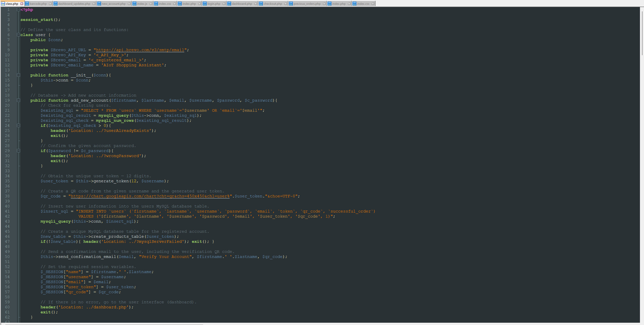Click the file icon on the class.php tab

coord(3,4)
